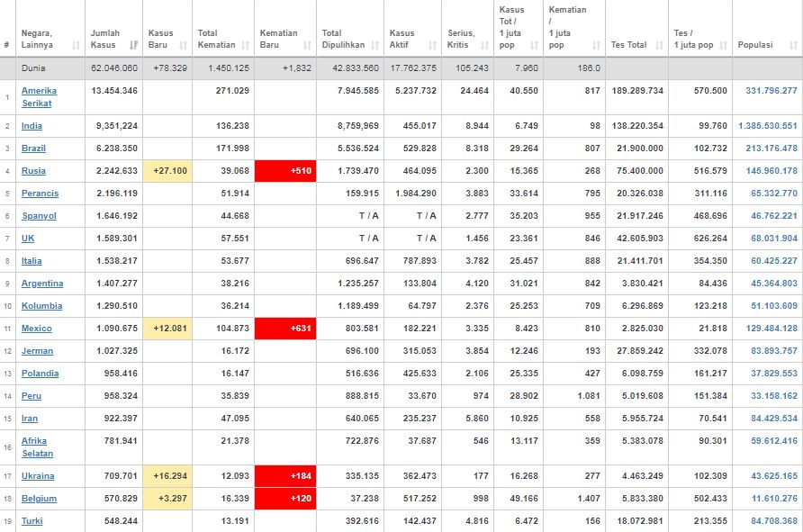Image resolution: width=803 pixels, height=532 pixels.
Task: Open Rusia population 145.960.178 link
Action: pos(771,171)
